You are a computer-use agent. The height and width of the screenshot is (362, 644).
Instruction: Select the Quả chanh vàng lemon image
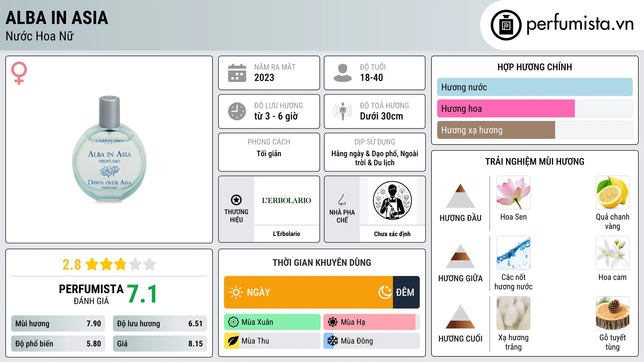pos(613,193)
